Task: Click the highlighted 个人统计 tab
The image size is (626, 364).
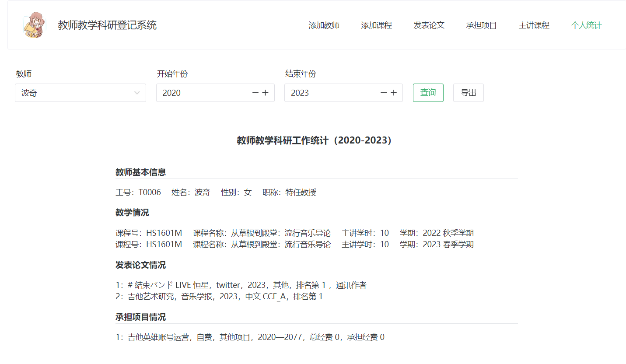Action: pyautogui.click(x=586, y=25)
